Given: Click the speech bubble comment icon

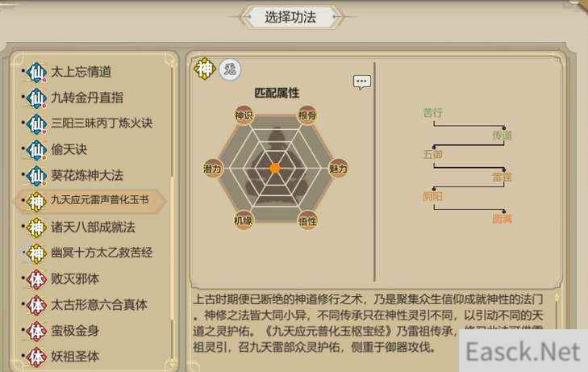Looking at the screenshot, I should pos(362,82).
